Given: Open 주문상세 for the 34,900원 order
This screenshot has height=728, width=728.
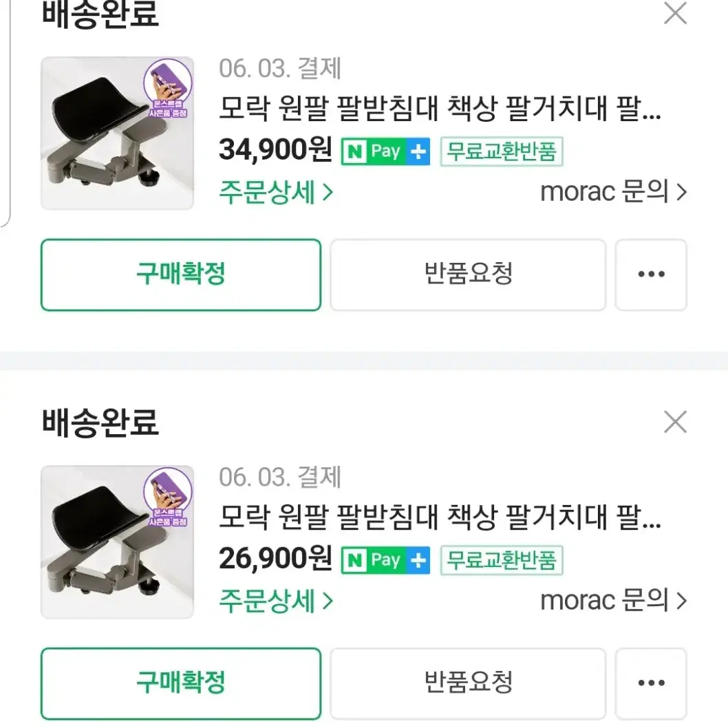Looking at the screenshot, I should 276,192.
